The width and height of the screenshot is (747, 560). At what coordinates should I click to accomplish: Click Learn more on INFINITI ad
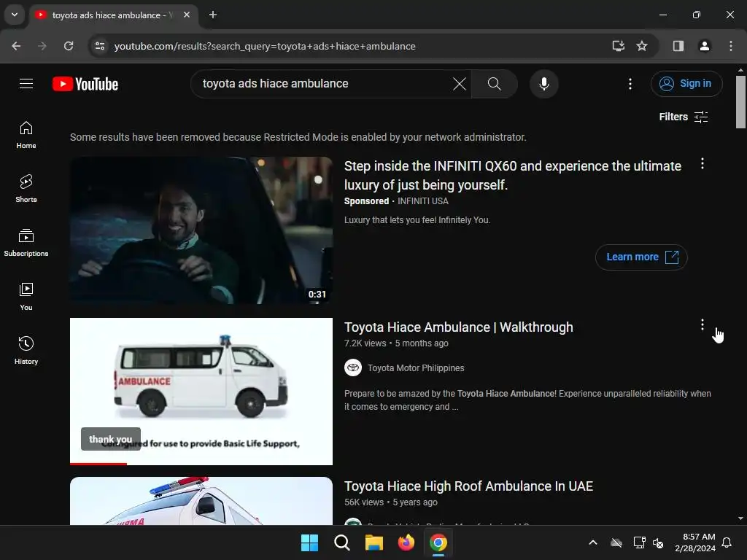tap(641, 257)
